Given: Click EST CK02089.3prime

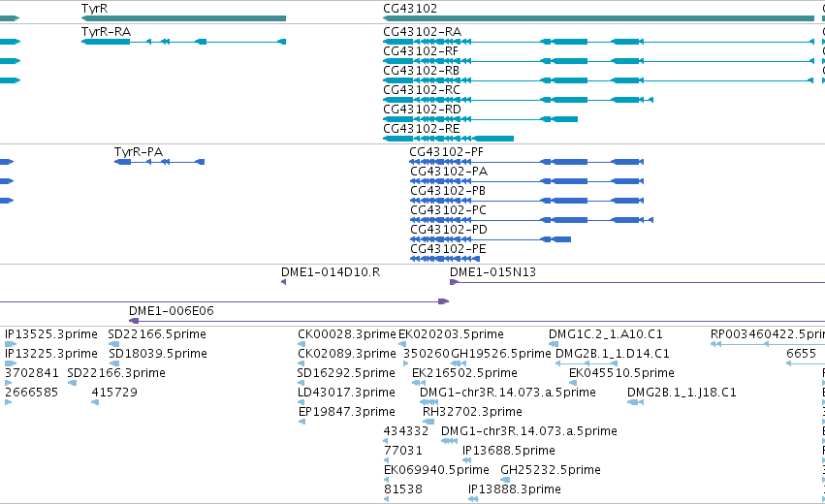Looking at the screenshot, I should [x=346, y=354].
